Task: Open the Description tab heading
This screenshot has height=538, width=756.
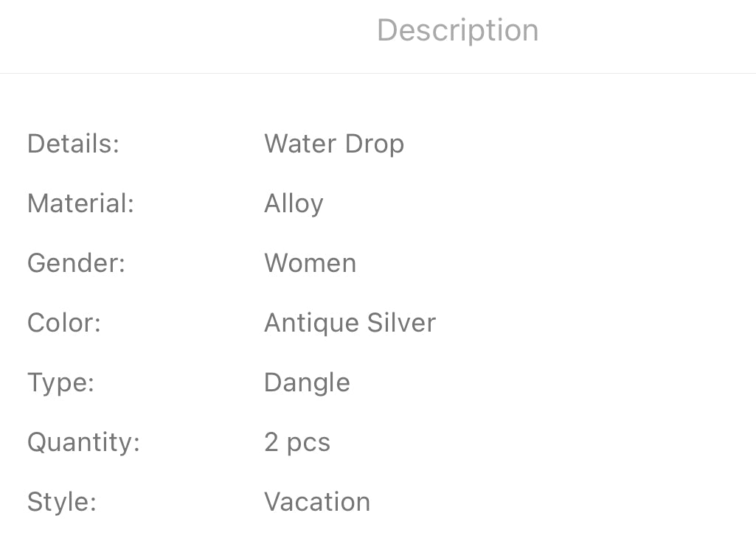Action: click(x=457, y=31)
